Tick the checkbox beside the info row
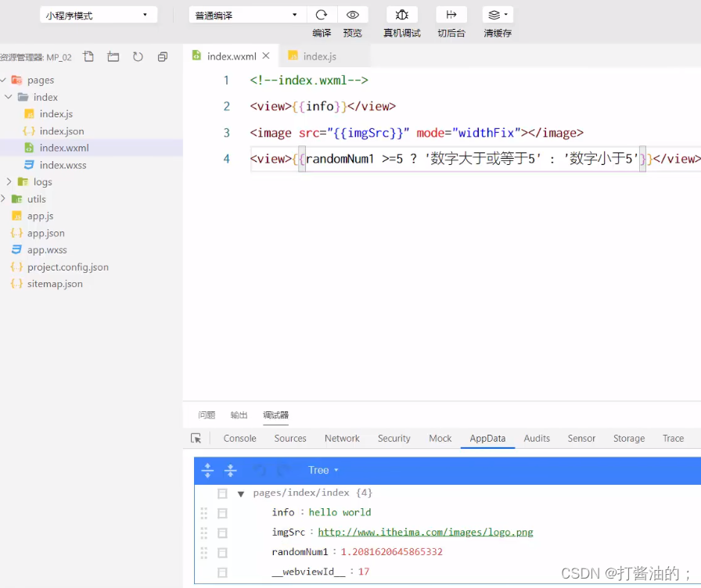 tap(222, 513)
